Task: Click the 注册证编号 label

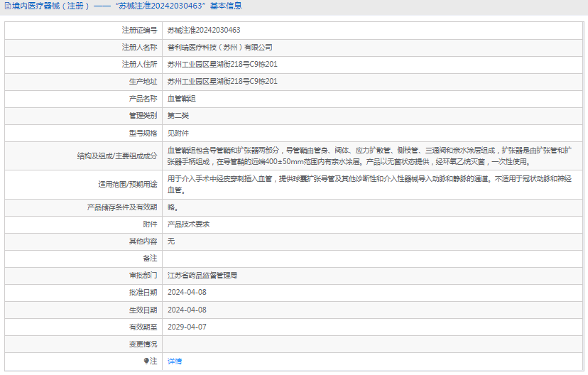Action: click(139, 30)
